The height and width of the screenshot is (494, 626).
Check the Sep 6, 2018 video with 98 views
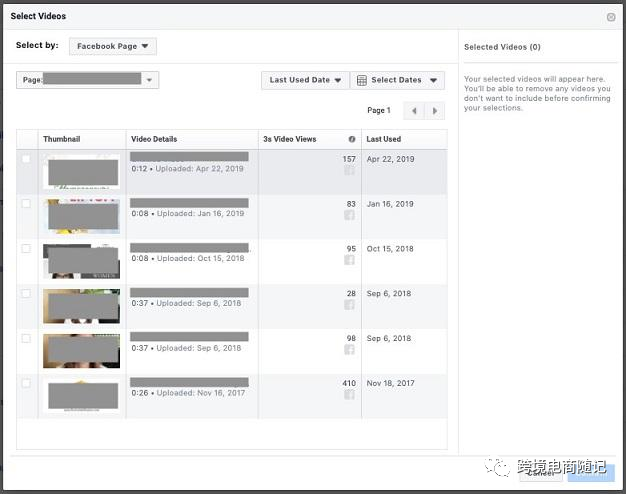[26, 338]
